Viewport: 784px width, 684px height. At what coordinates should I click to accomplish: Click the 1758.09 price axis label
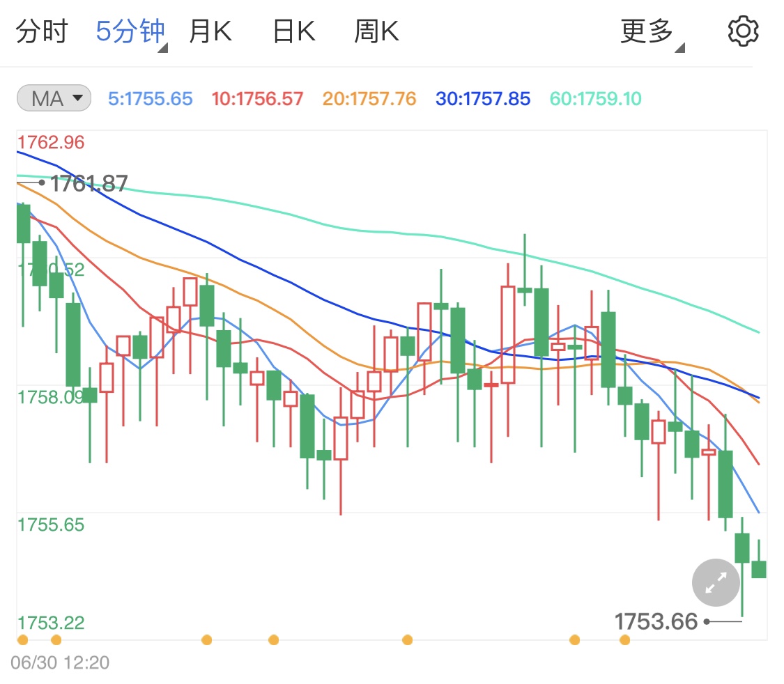coord(51,398)
